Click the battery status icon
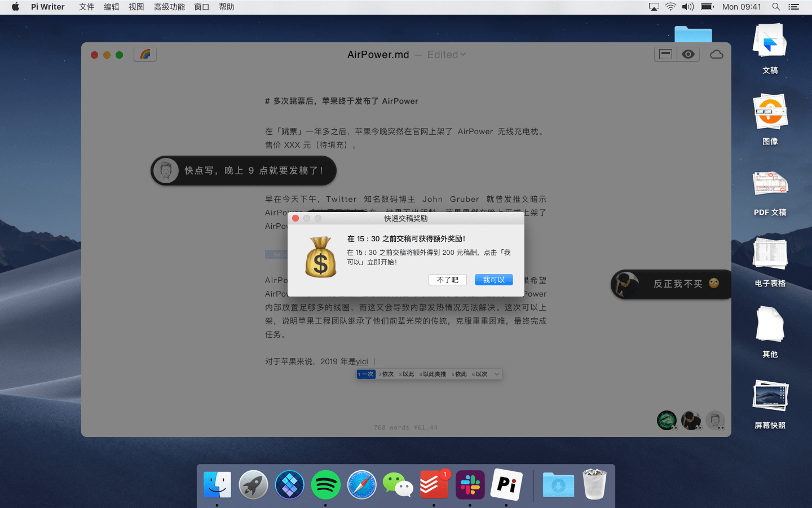Image resolution: width=812 pixels, height=508 pixels. click(707, 7)
